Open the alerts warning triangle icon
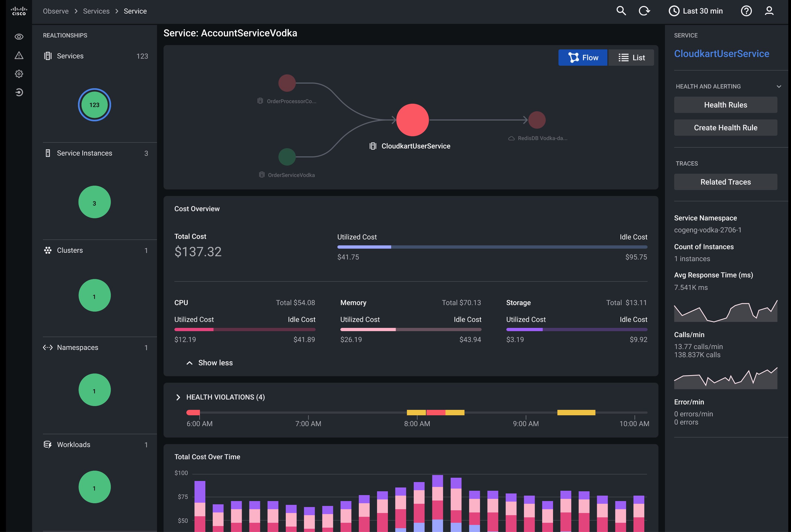 pyautogui.click(x=19, y=55)
